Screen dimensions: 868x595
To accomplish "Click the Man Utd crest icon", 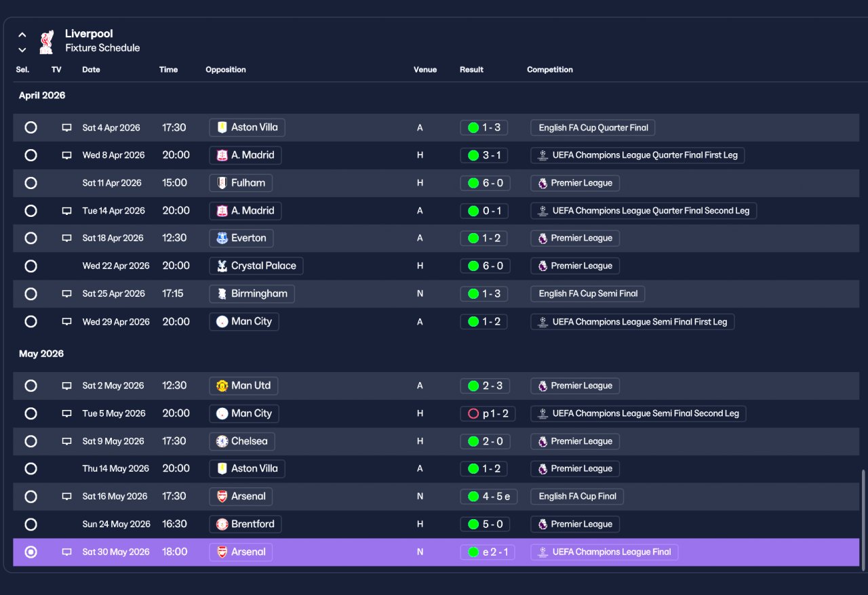I will pos(222,386).
